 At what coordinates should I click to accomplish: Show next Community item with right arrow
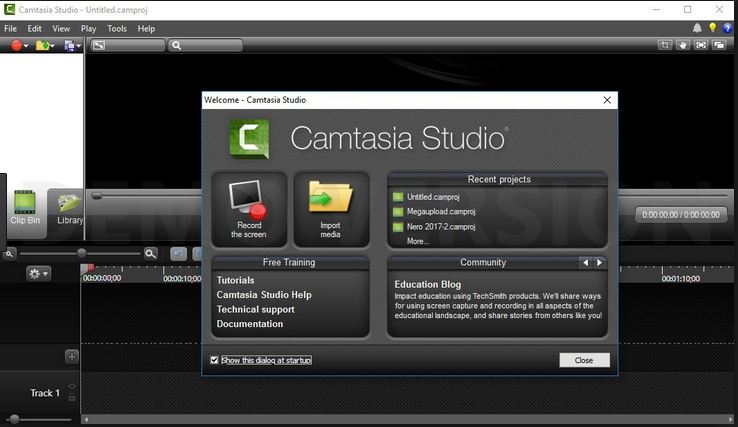coord(599,263)
